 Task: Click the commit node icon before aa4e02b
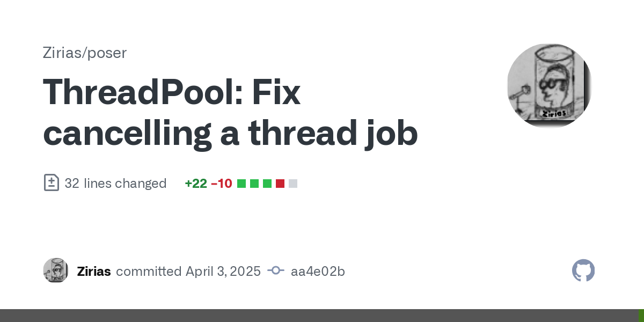pos(276,271)
